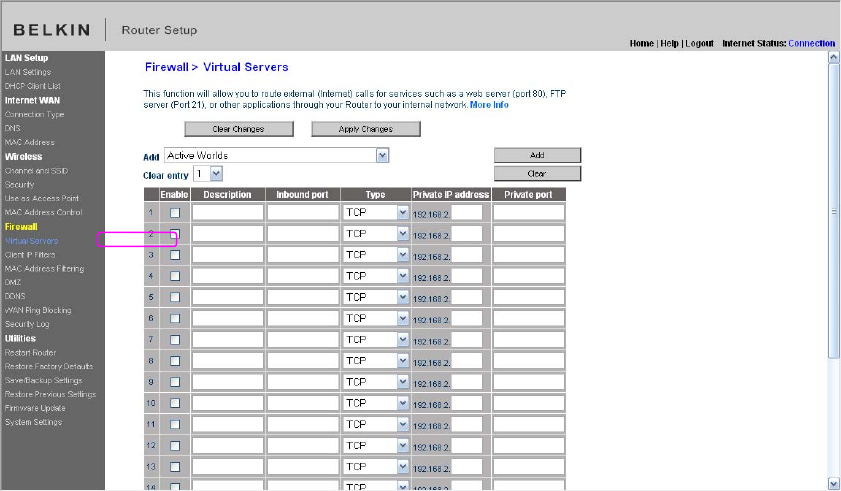Tick the Enable checkbox for row 5
The image size is (841, 491).
pos(175,297)
